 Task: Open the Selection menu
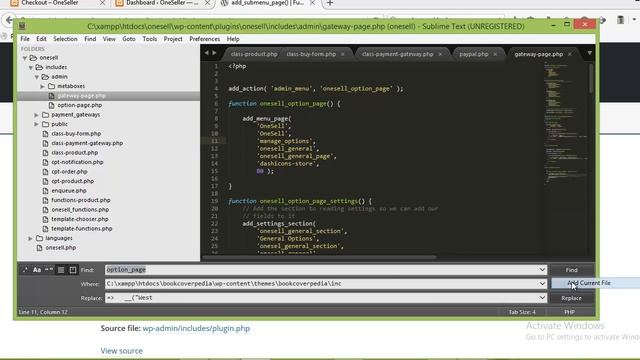[x=65, y=39]
